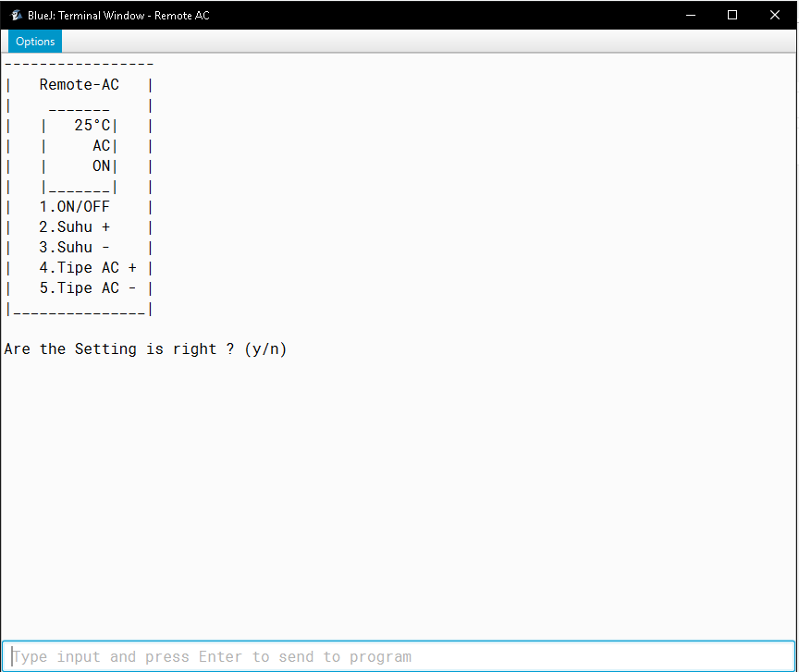
Task: Click the "Remote-AC" header text
Action: click(79, 84)
